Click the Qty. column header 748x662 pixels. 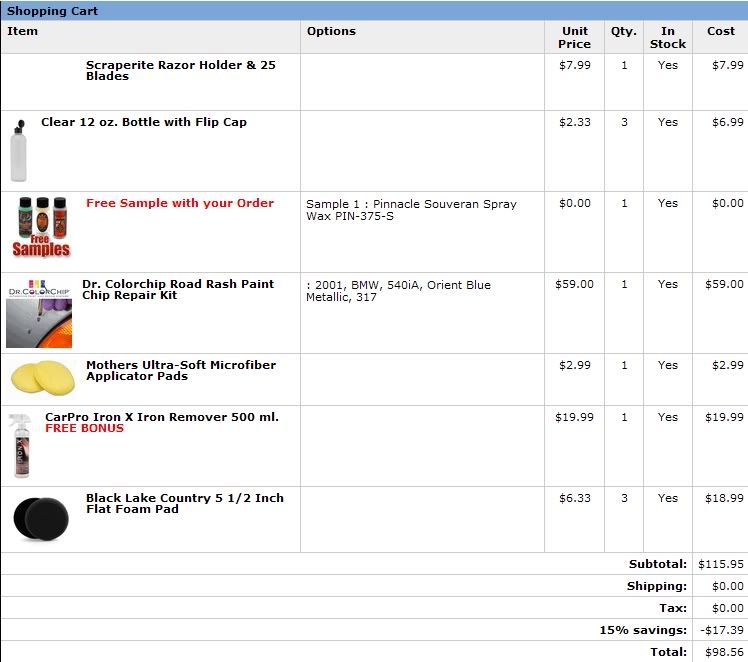[x=623, y=31]
